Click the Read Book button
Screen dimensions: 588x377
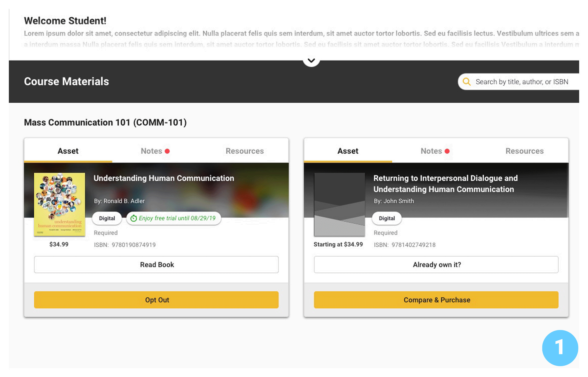coord(156,265)
